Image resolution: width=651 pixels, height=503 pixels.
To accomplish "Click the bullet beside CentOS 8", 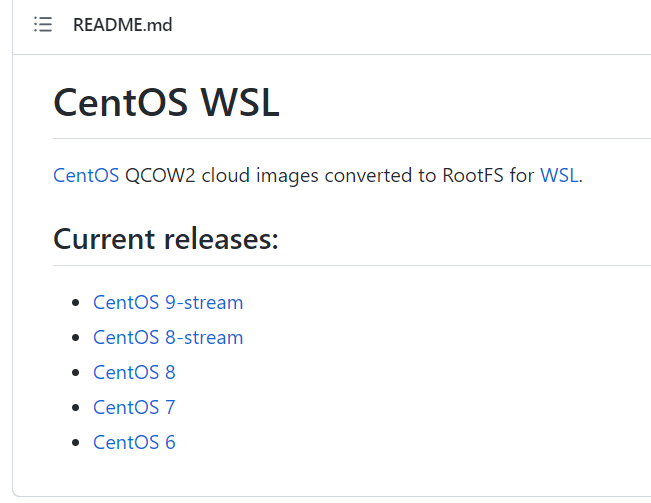I will point(76,373).
